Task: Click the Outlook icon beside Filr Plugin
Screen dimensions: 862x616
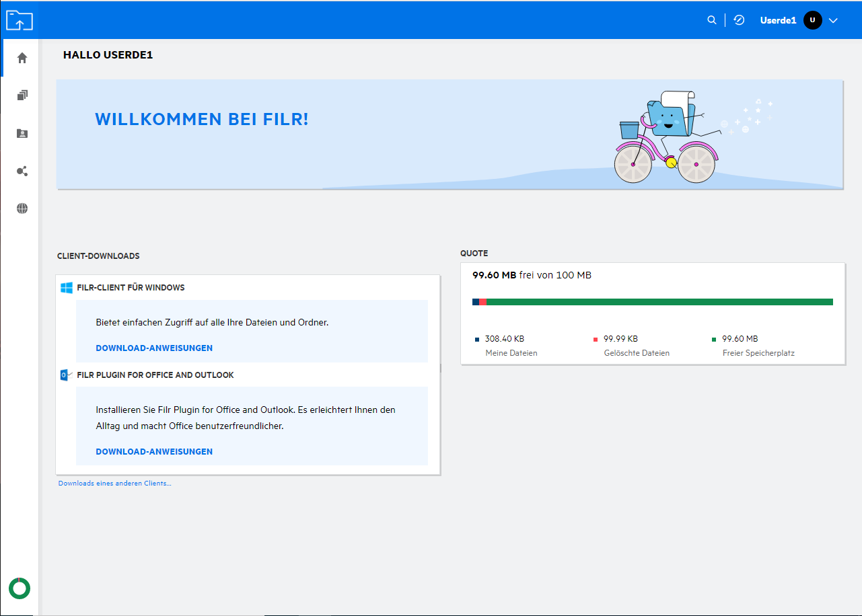Action: 66,375
